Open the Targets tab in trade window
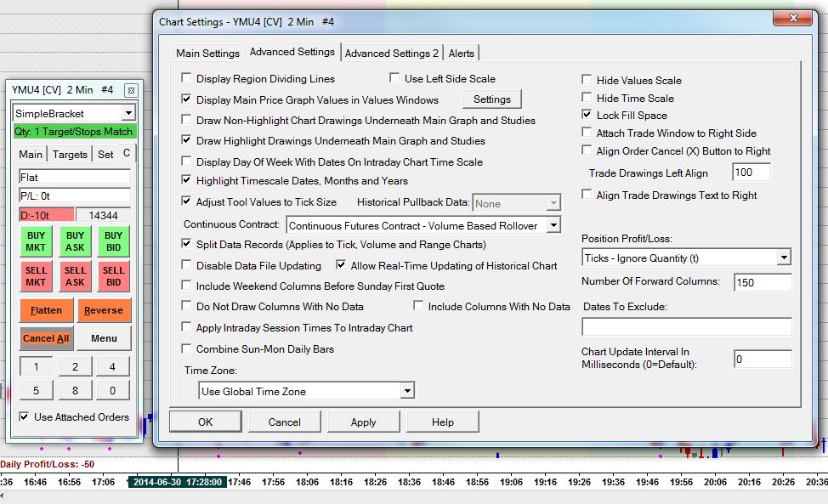Screen dimensions: 828x504 (x=70, y=154)
